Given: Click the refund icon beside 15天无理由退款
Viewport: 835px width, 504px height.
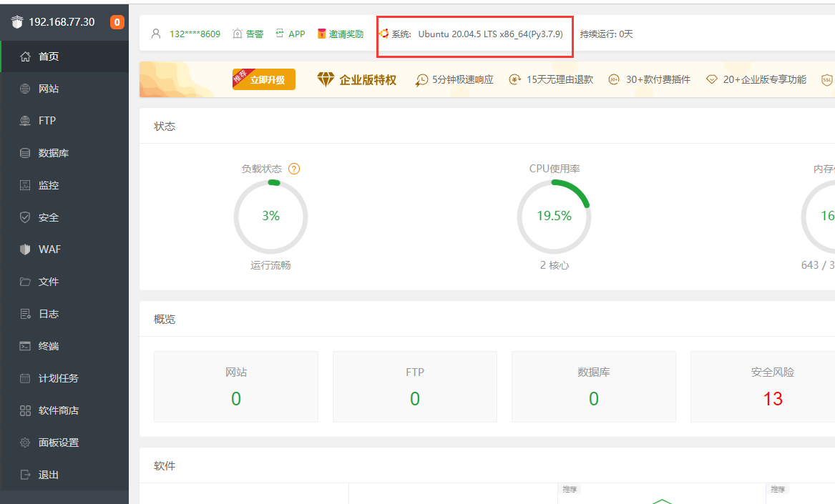Looking at the screenshot, I should click(515, 80).
